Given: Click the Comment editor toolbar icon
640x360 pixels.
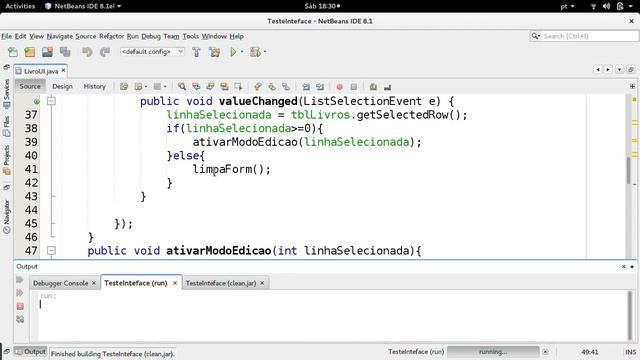Looking at the screenshot, I should (x=373, y=87).
